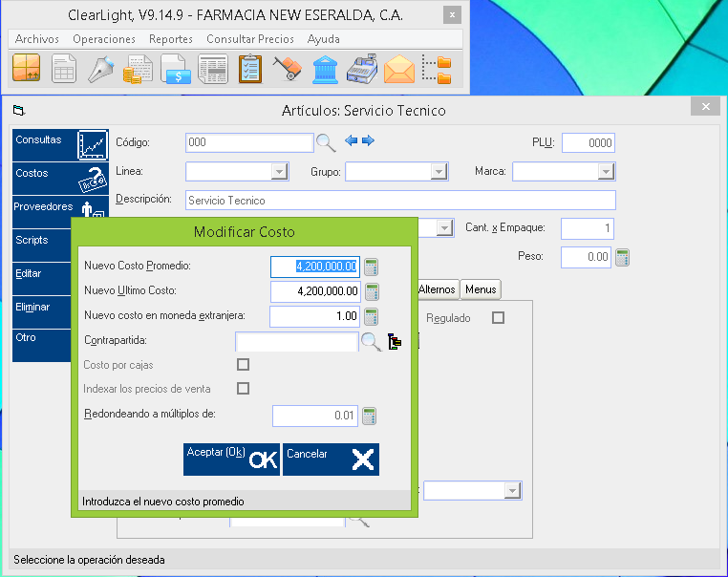Expand the Grupo dropdown
The height and width of the screenshot is (577, 728).
tap(439, 172)
